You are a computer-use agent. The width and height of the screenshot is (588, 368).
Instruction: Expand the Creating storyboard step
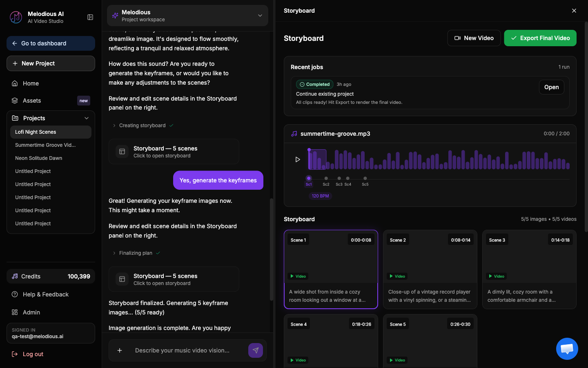pyautogui.click(x=143, y=126)
